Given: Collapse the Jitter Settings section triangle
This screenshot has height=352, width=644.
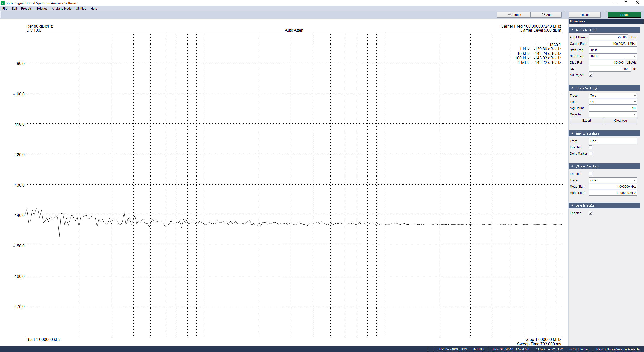Looking at the screenshot, I should (x=572, y=166).
